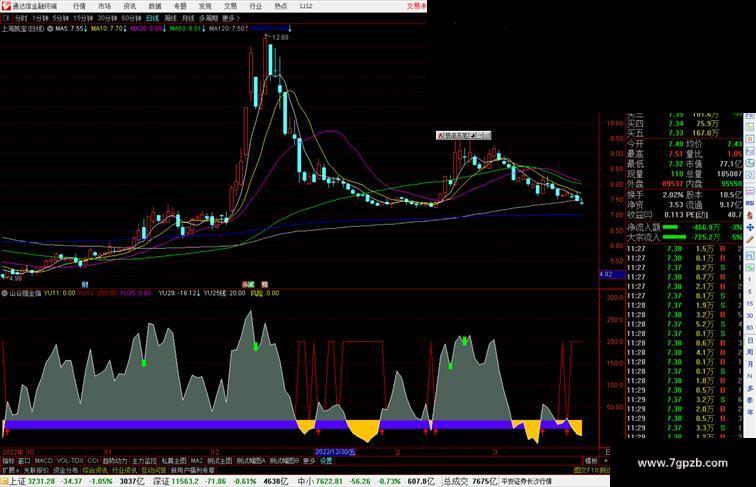The image size is (756, 487).
Task: Select the 1-minute shortcut in right toolbar
Action: [x=750, y=280]
